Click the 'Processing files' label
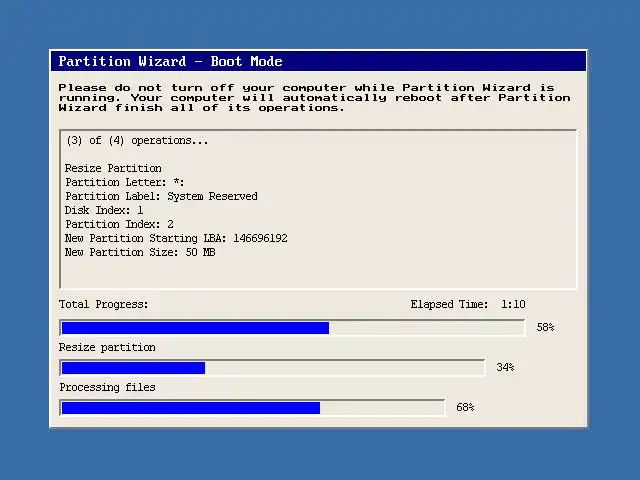Screen dimensions: 640x480 [107, 387]
